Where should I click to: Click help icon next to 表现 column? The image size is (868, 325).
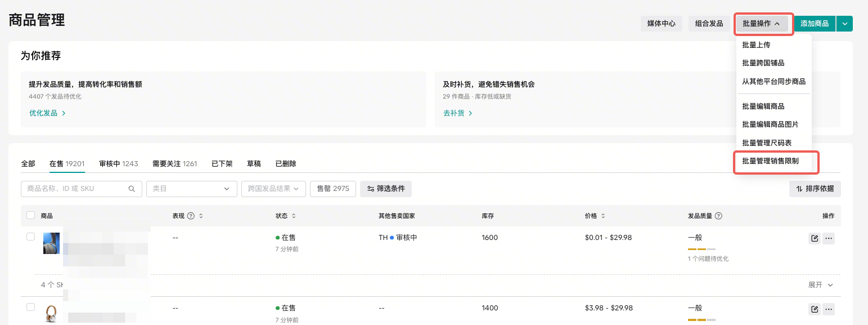(x=191, y=216)
